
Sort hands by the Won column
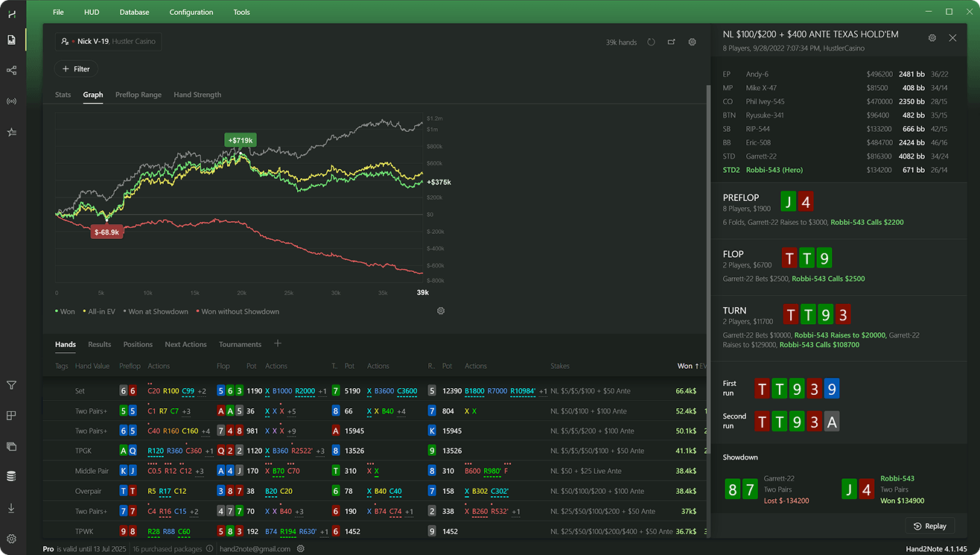[x=684, y=366]
